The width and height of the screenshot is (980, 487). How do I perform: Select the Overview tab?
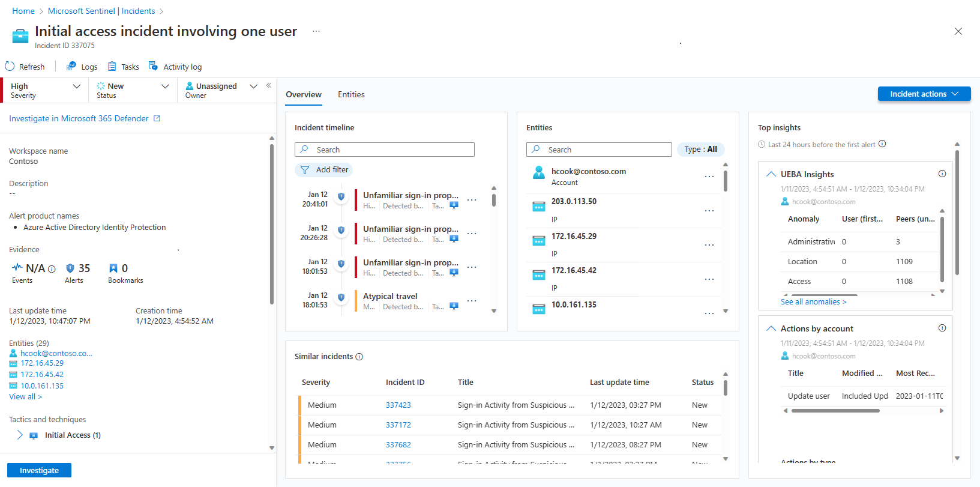[x=304, y=95]
